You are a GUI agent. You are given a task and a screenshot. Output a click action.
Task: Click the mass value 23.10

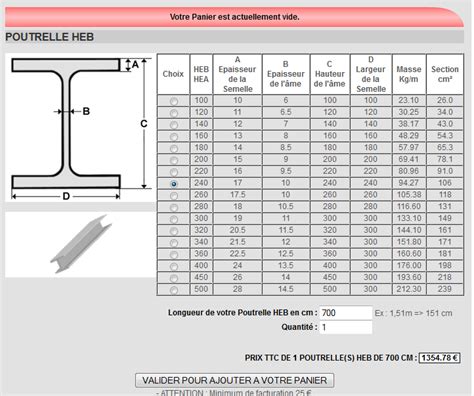tap(409, 100)
